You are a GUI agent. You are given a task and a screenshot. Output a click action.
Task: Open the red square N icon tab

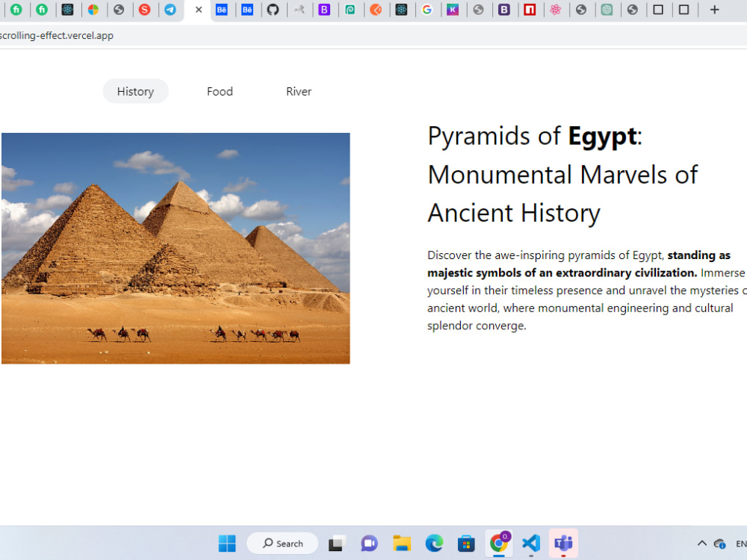coord(530,10)
